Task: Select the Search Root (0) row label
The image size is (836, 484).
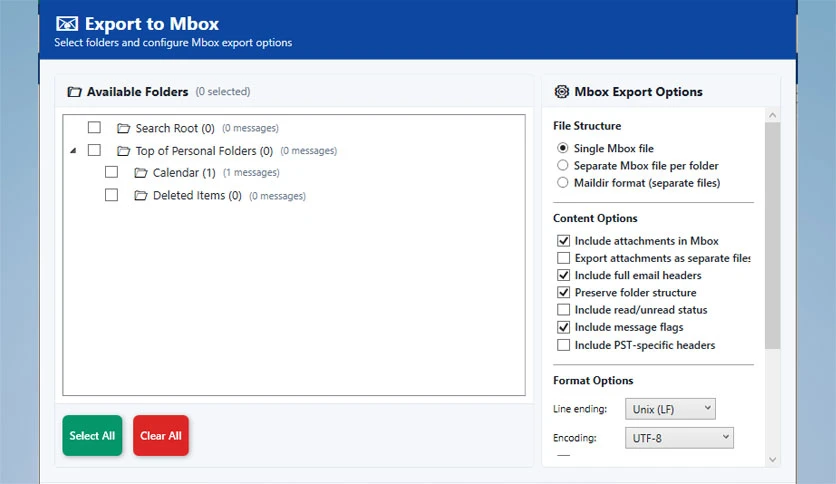Action: point(175,128)
